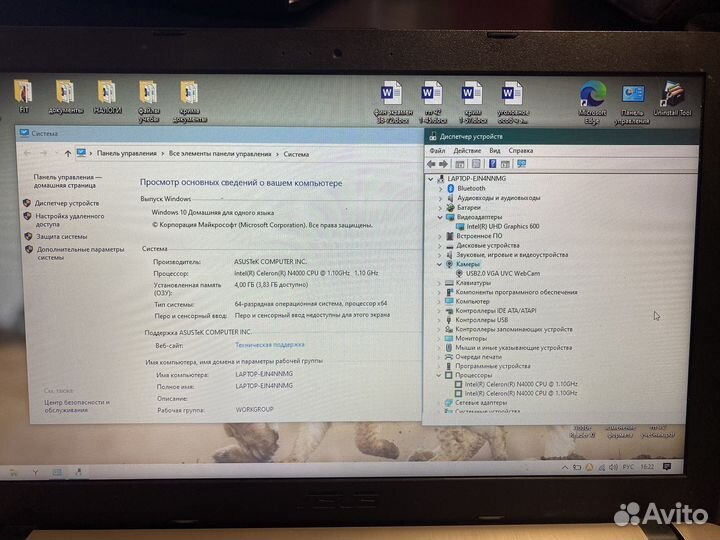Collapse the 'Процессоры' node

click(439, 375)
